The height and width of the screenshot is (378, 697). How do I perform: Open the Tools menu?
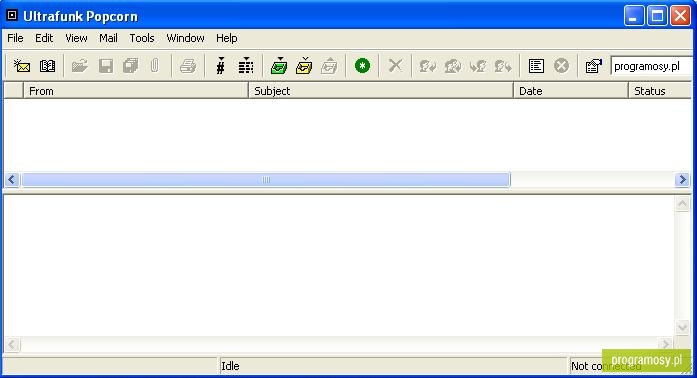(142, 38)
